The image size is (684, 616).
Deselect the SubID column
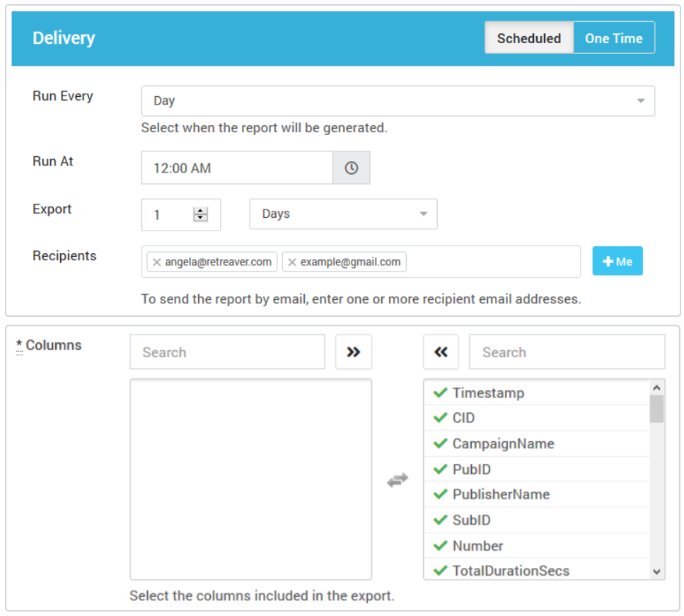coord(537,520)
